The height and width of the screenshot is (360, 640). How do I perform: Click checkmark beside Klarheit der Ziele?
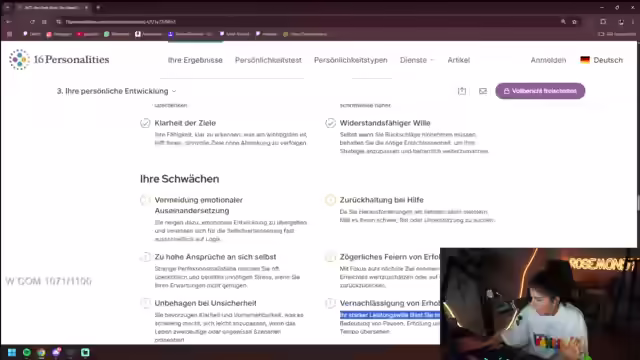(x=145, y=123)
